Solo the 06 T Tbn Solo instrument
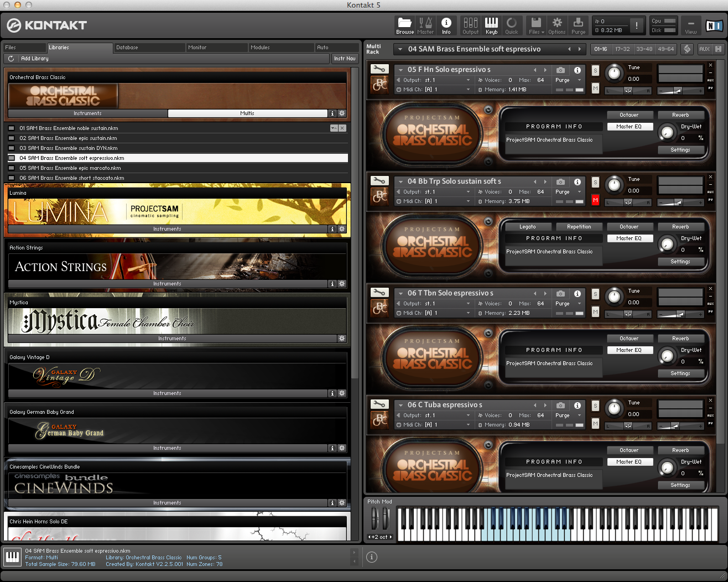728x582 pixels. [x=595, y=294]
